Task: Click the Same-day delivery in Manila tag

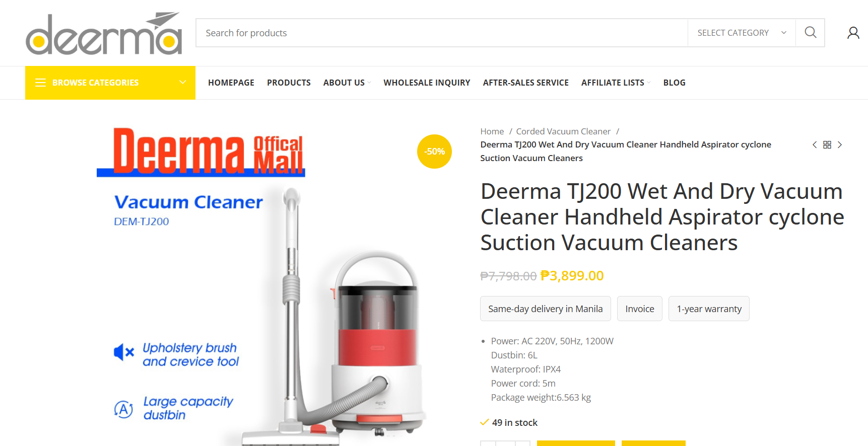Action: (545, 309)
